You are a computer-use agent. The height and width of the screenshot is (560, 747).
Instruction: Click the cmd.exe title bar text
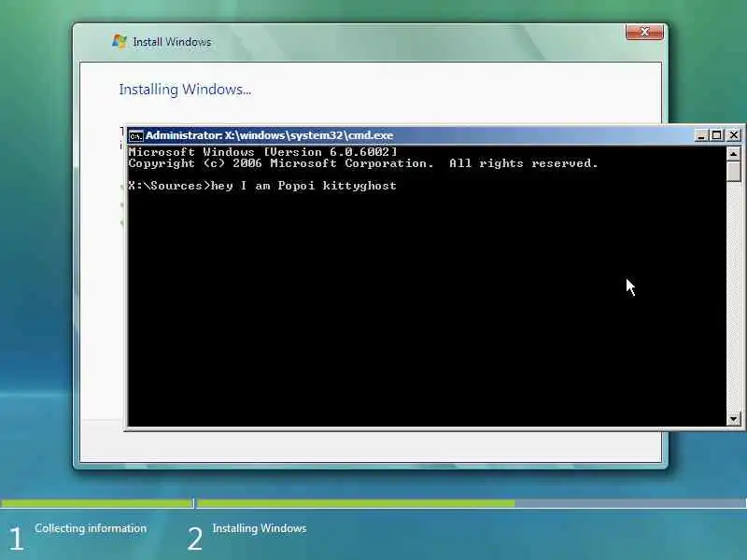tap(269, 135)
